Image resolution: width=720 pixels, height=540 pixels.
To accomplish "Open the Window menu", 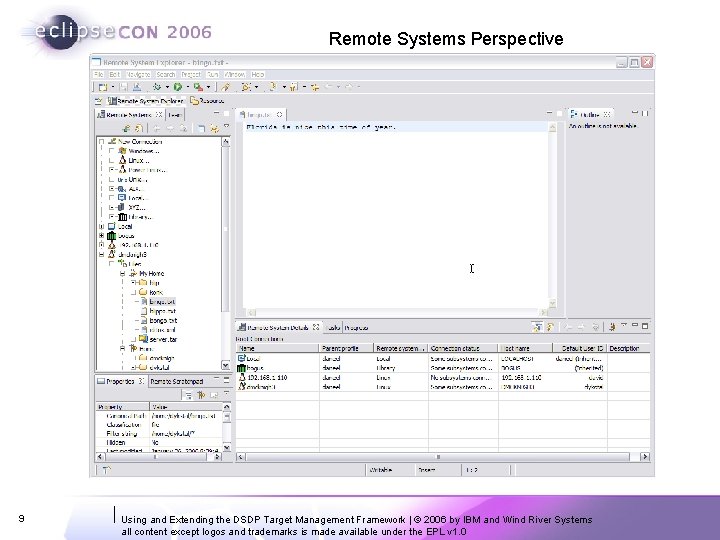I will pos(235,74).
